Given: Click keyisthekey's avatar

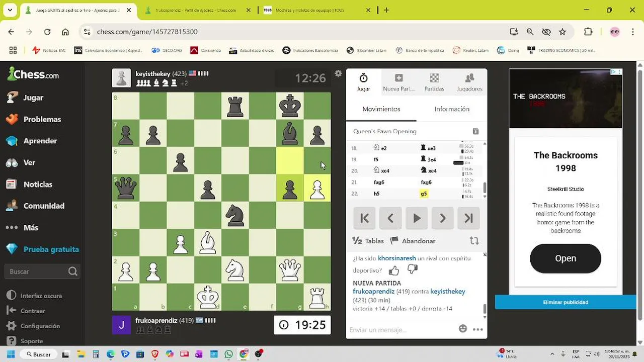Looking at the screenshot, I should pyautogui.click(x=121, y=78).
